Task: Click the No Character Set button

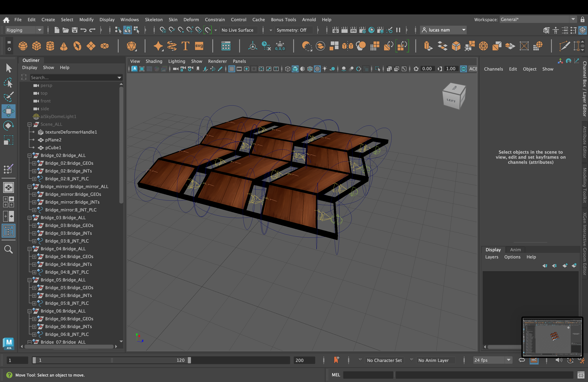Action: coord(384,360)
